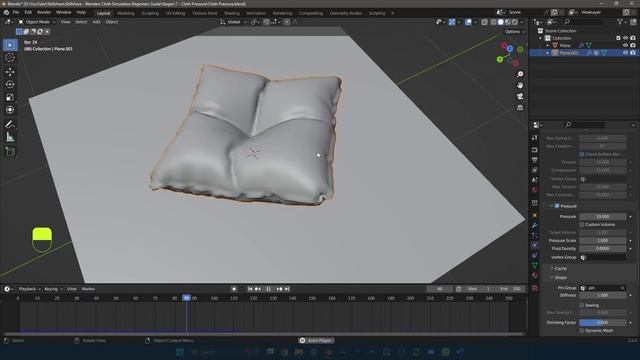Switch perspective/orthographic grid icon
This screenshot has height=360, width=640.
point(520,107)
